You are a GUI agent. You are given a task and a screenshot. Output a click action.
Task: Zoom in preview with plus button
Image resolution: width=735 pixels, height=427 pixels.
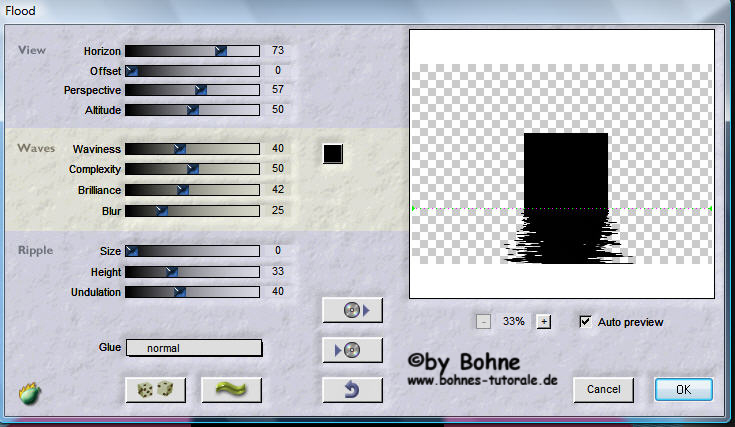[544, 322]
